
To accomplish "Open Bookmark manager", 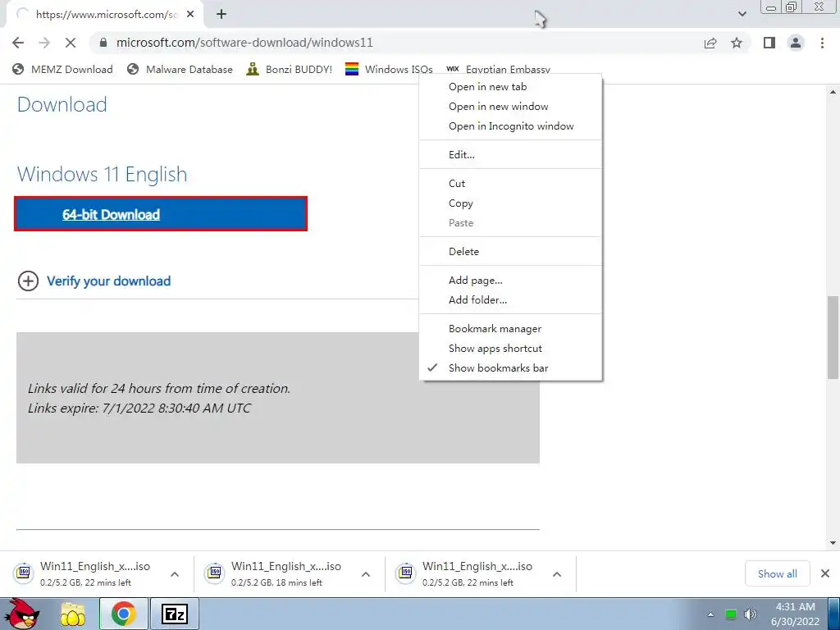I will [510, 329].
